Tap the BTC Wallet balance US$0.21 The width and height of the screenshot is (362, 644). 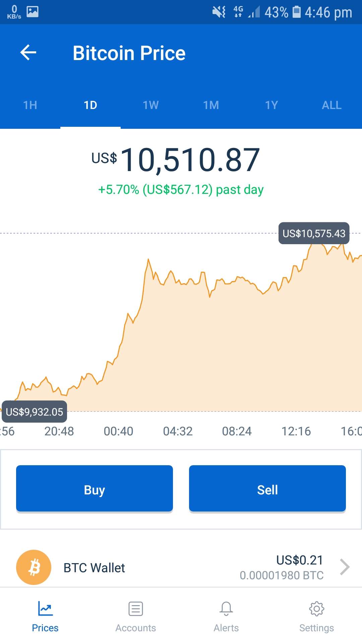point(299,560)
